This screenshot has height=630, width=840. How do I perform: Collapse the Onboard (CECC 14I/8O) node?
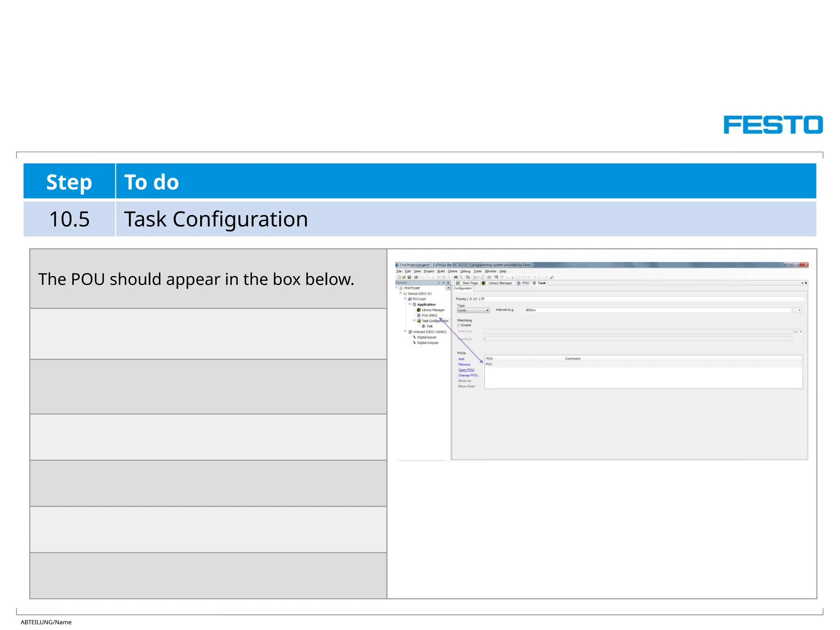[x=405, y=331]
